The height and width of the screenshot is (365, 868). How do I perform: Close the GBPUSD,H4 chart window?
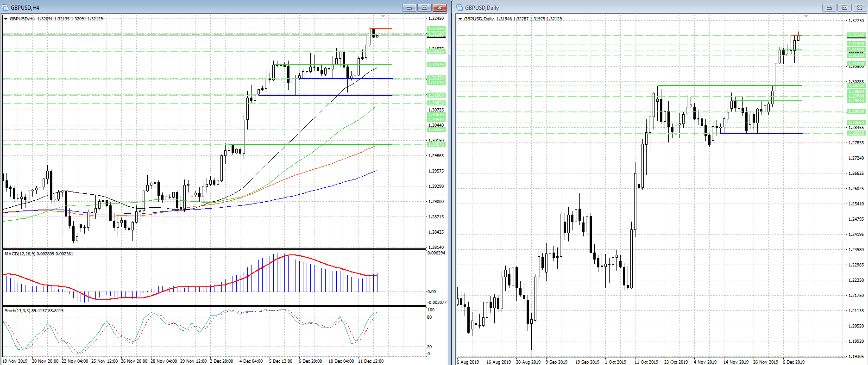pos(439,7)
